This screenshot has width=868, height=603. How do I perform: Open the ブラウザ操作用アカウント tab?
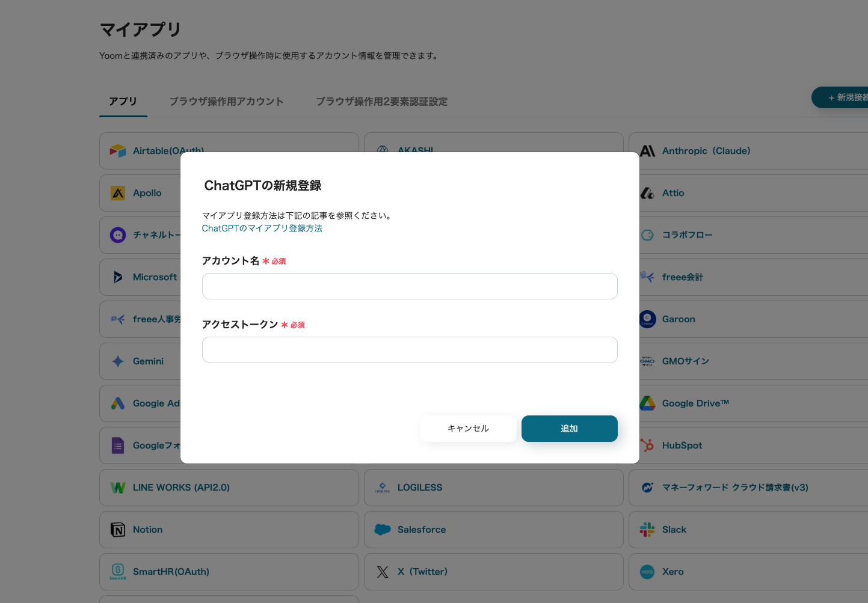click(226, 102)
